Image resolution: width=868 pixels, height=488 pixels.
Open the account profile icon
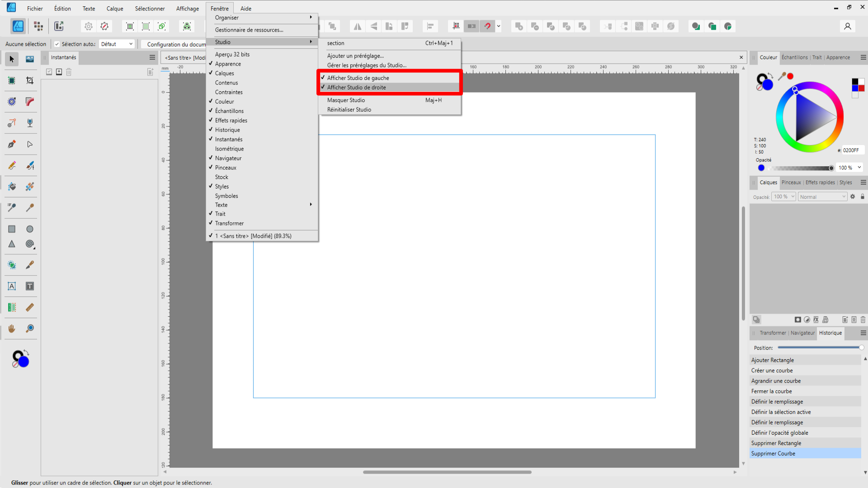[x=848, y=26]
